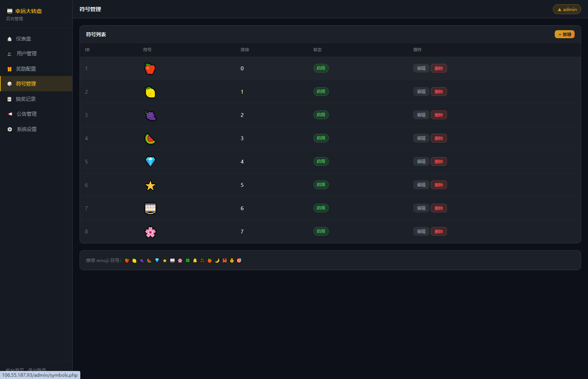Pick the lemon from recommended emoji symbols

134,261
